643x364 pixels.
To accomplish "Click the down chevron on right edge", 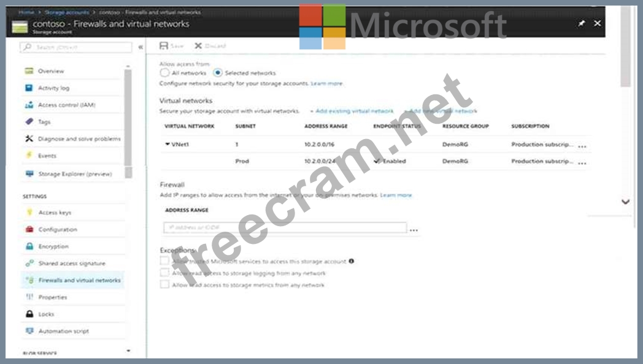I will (x=625, y=202).
